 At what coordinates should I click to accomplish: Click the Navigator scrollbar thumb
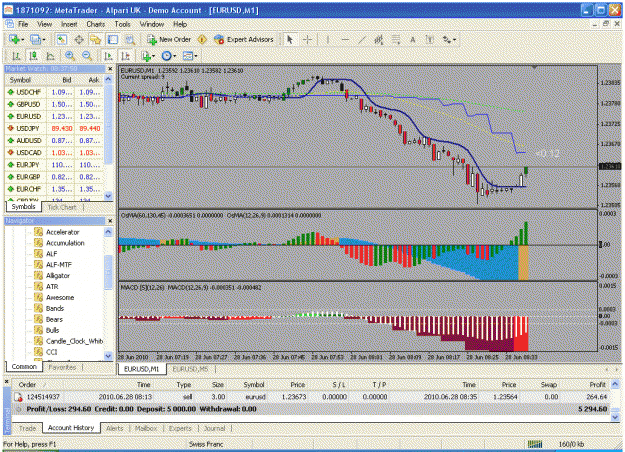[x=108, y=272]
